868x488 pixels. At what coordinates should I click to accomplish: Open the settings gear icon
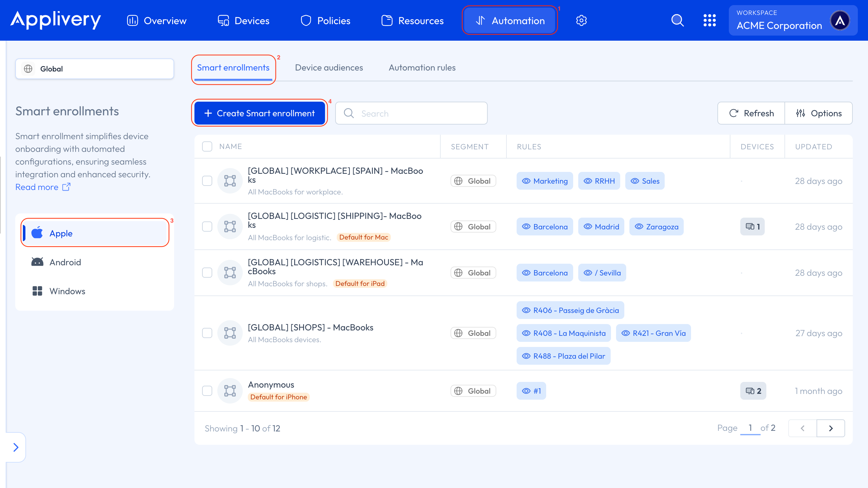coord(581,21)
